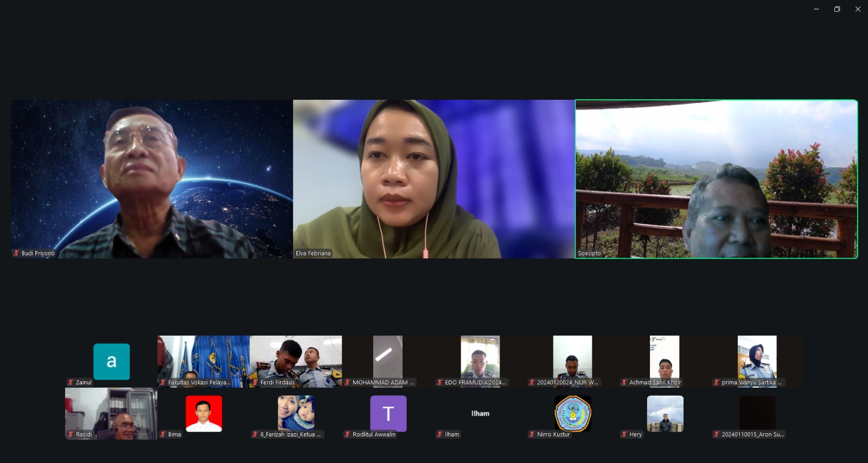Click the muted mic icon beside Ferdi Firdaus
This screenshot has height=463, width=868.
pos(255,382)
